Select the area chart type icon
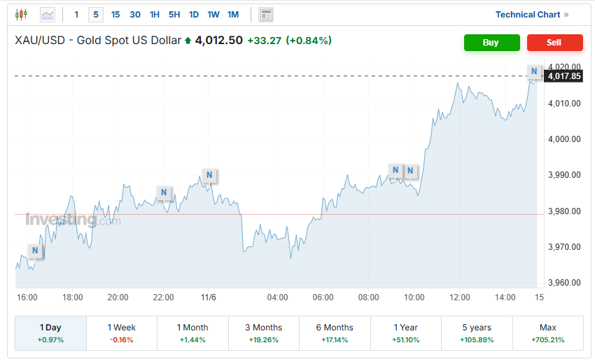This screenshot has height=364, width=595. coord(48,14)
